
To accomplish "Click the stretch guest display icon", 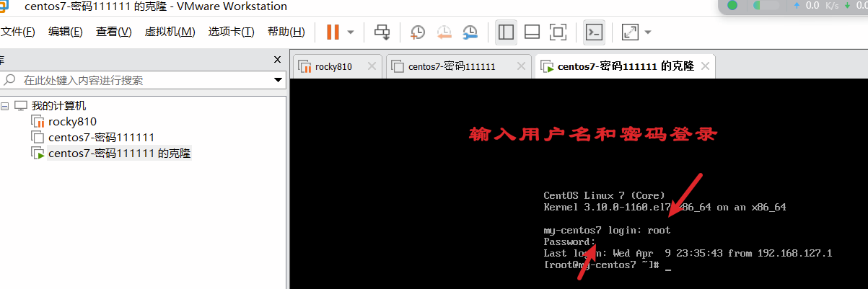I will click(630, 32).
